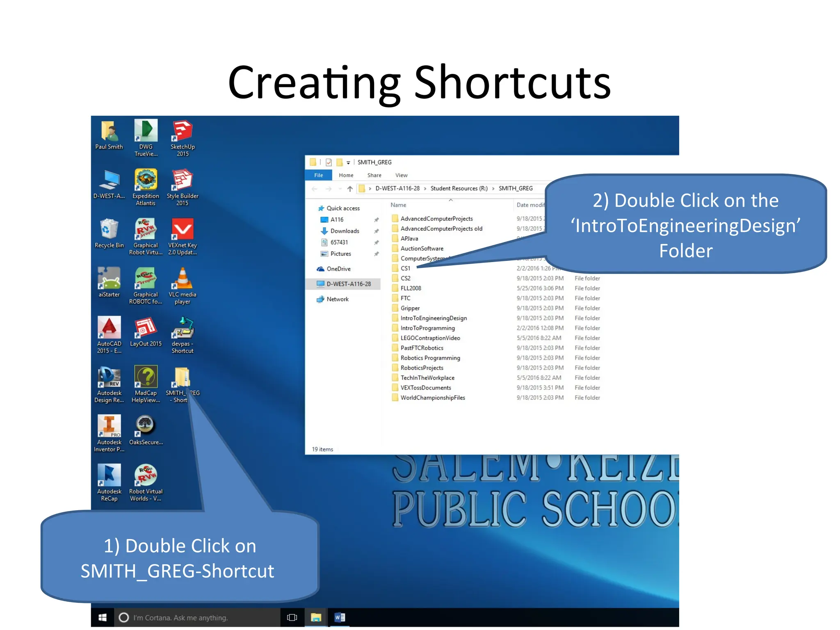Select the TechInTheWorkplace folder
Screen dimensions: 840x630
pyautogui.click(x=423, y=378)
